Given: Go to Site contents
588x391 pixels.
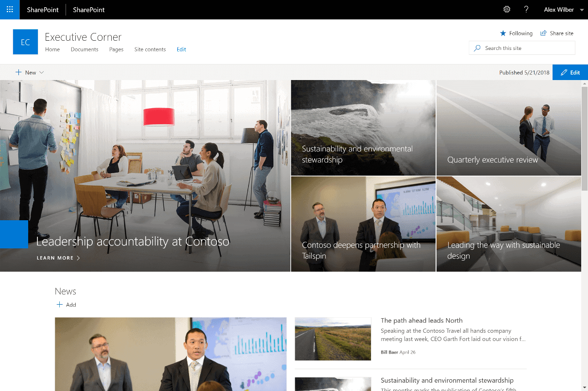Looking at the screenshot, I should coord(150,49).
